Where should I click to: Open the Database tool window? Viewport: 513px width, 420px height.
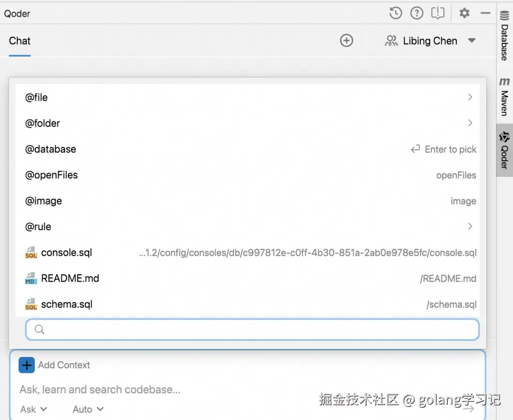504,35
